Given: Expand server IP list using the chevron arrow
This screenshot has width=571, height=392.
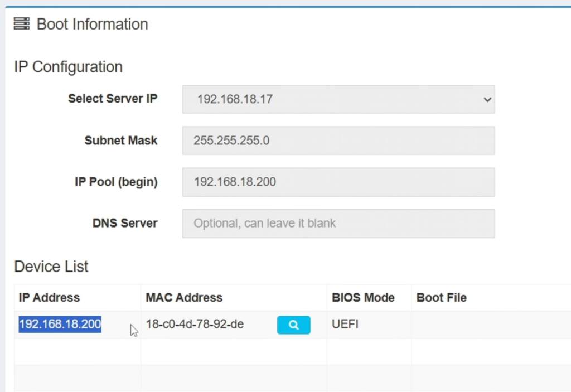Looking at the screenshot, I should (x=486, y=99).
